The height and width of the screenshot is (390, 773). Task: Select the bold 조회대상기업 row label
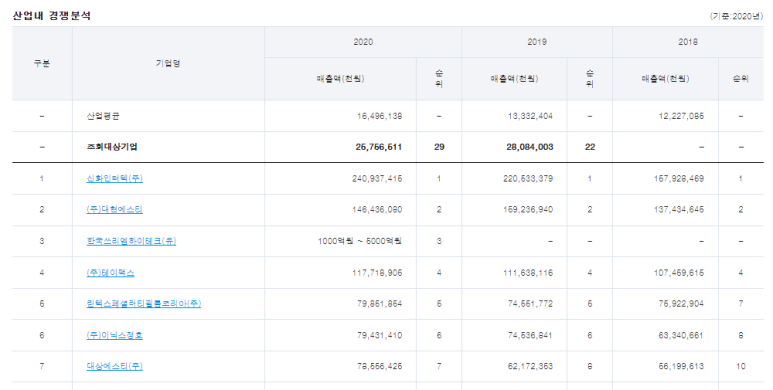(x=112, y=147)
